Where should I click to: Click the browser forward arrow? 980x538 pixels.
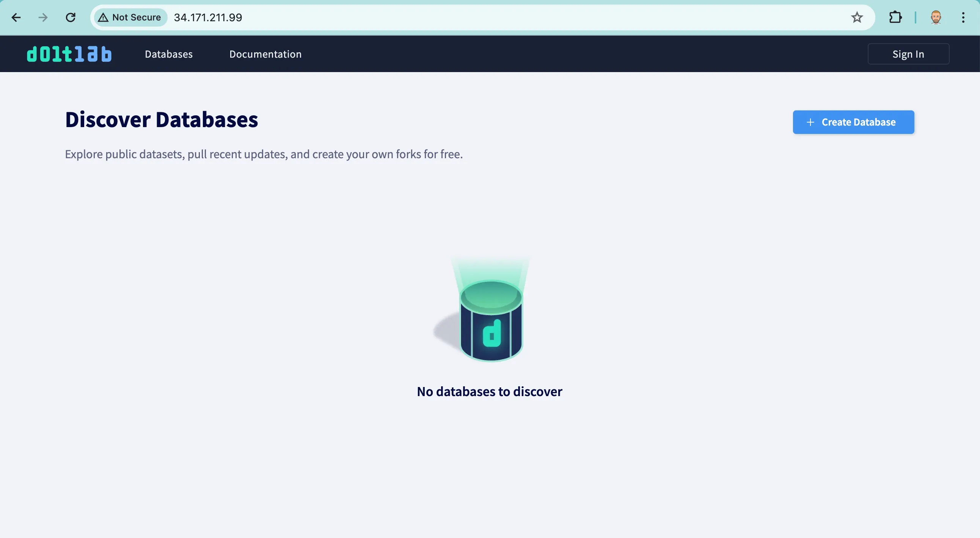coord(43,17)
